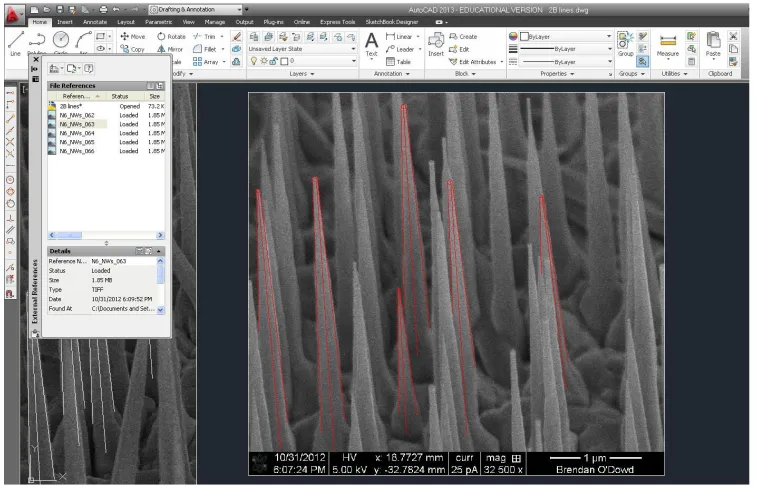This screenshot has height=486, width=758.
Task: Click the Create block tool
Action: point(463,36)
